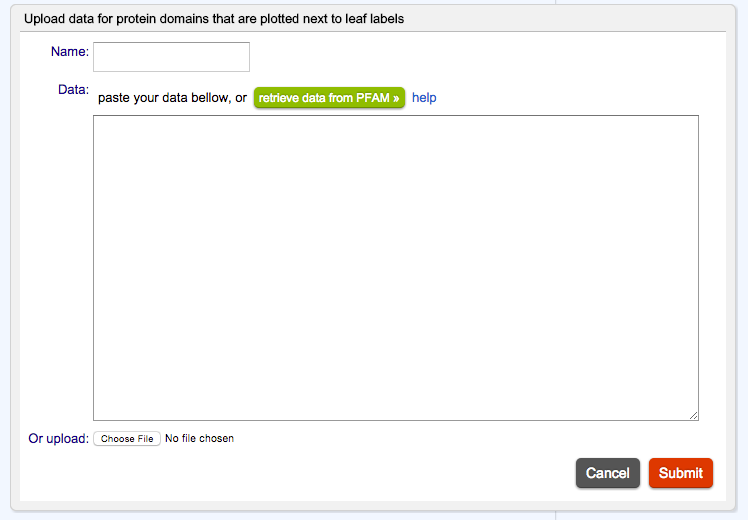Click the dialog title about protein domains
Viewport: 748px width, 520px height.
(x=214, y=18)
